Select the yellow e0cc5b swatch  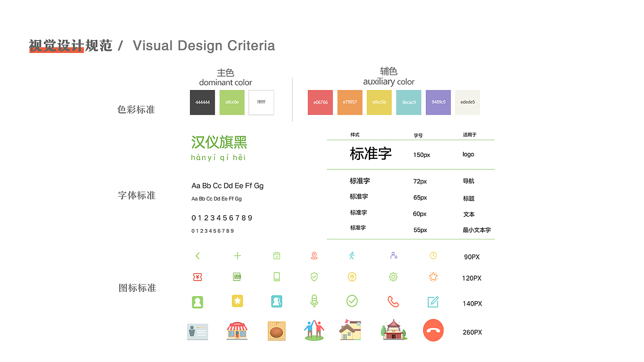(x=379, y=103)
